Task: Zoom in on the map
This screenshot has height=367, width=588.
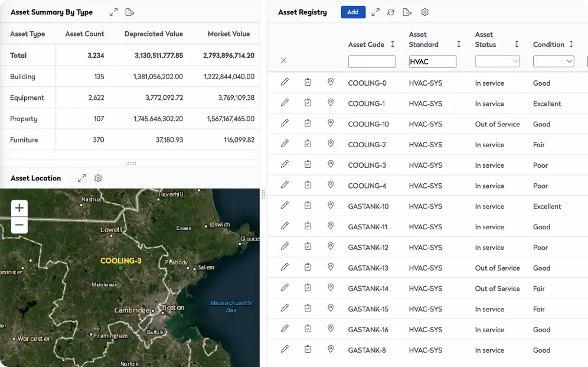Action: (19, 208)
